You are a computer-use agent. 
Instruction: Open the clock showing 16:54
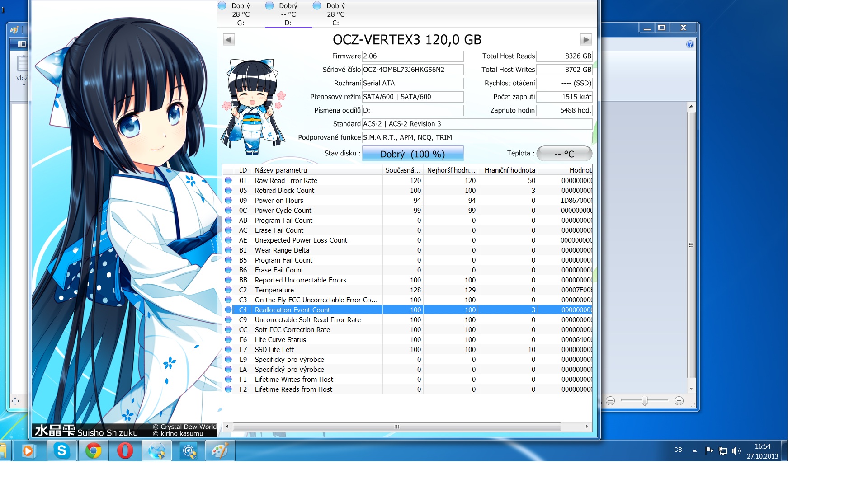(x=762, y=451)
